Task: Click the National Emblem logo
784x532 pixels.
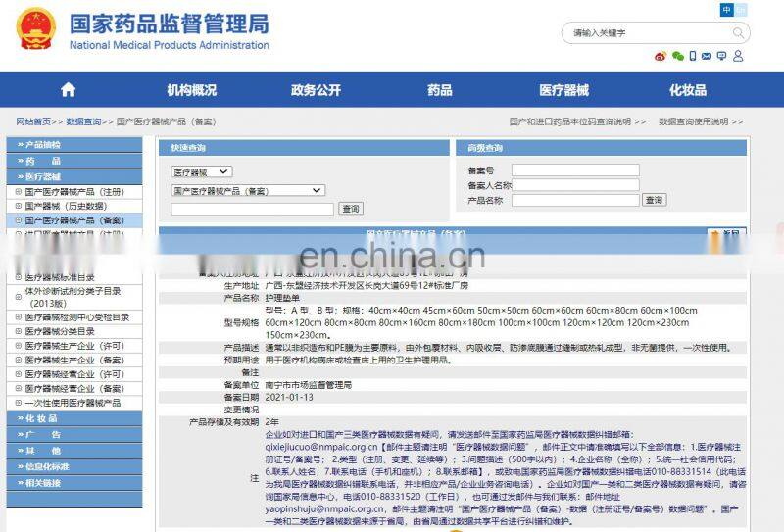Action: pos(35,29)
